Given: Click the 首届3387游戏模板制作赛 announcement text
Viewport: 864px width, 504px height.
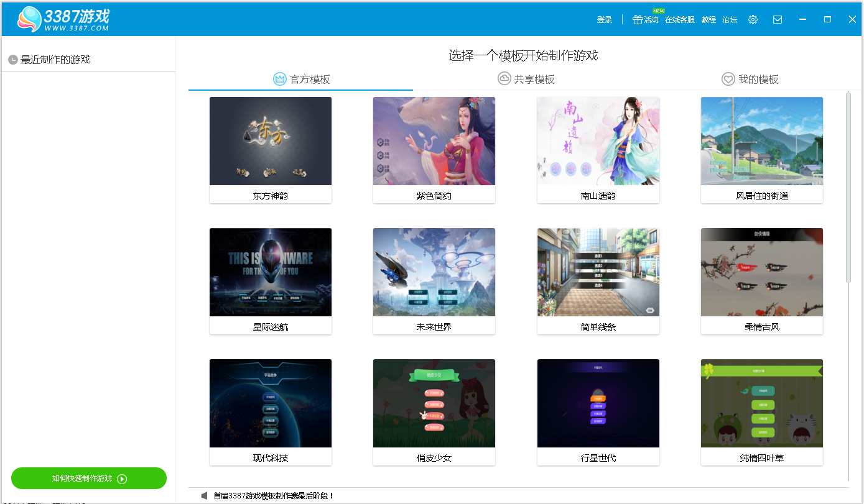Looking at the screenshot, I should pos(274,496).
